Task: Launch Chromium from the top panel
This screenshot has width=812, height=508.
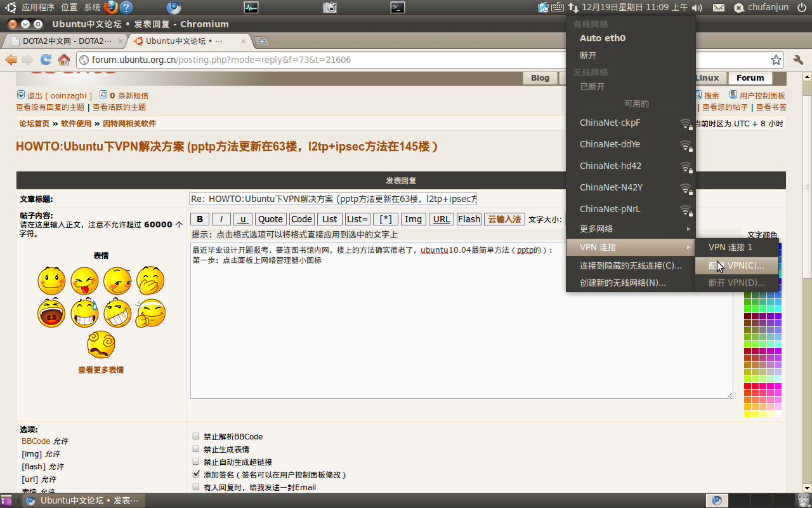Action: 173,7
